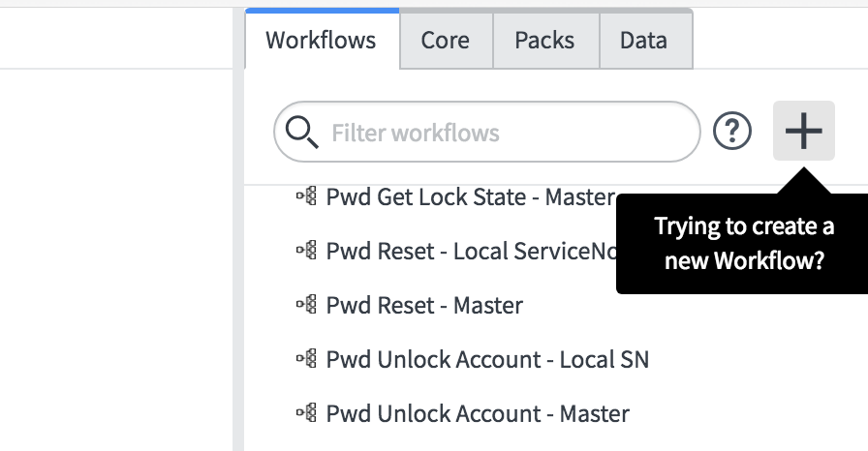Open the Data tab
The width and height of the screenshot is (868, 451).
coord(645,41)
